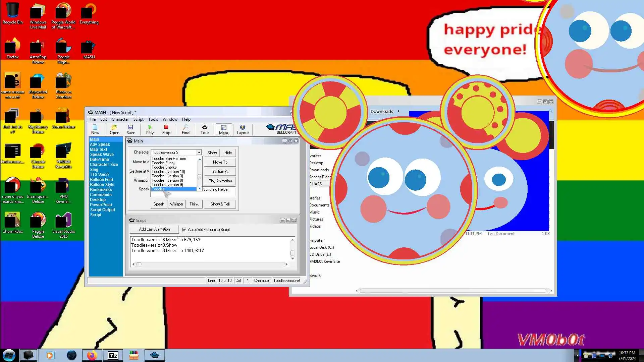Open the Tools menu
Viewport: 644px width, 362px height.
[x=153, y=119]
